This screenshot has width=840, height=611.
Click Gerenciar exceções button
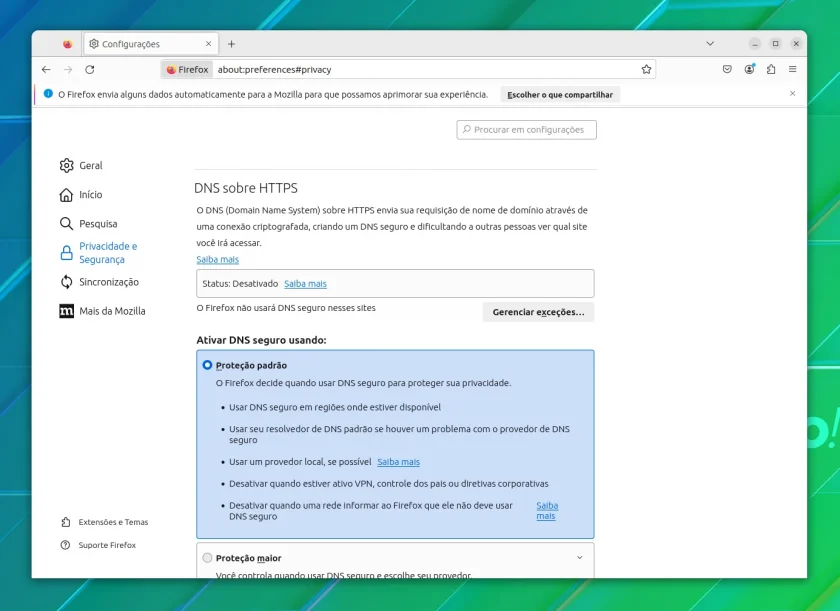pyautogui.click(x=538, y=312)
